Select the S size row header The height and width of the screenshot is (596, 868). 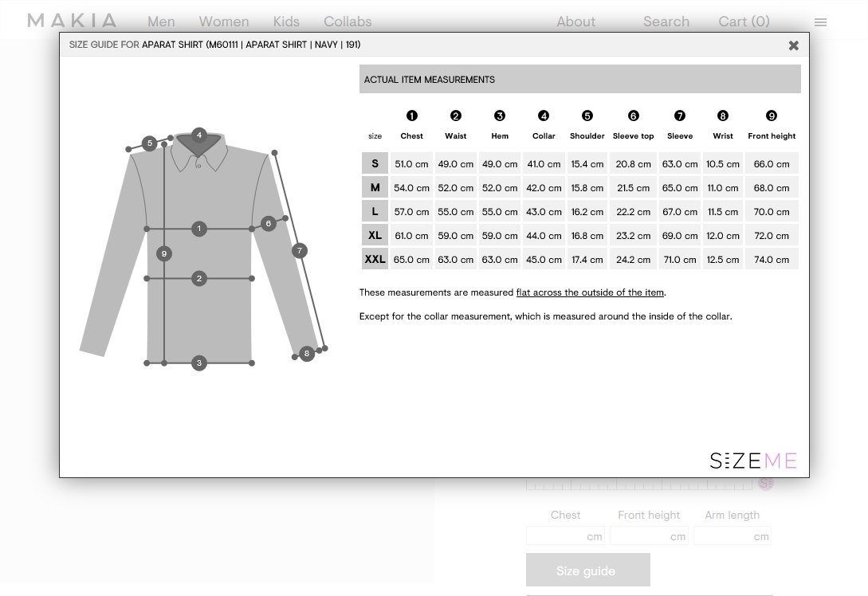[375, 164]
